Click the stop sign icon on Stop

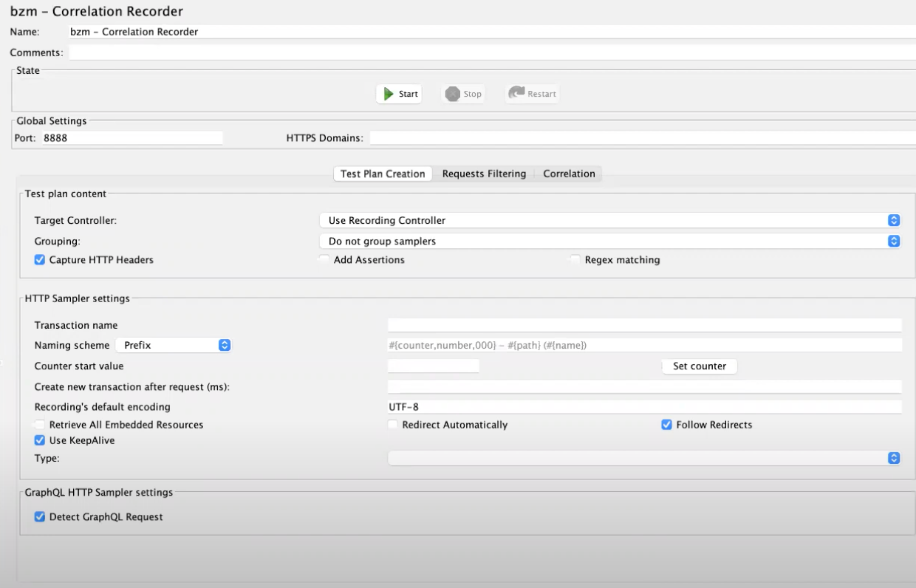[452, 94]
